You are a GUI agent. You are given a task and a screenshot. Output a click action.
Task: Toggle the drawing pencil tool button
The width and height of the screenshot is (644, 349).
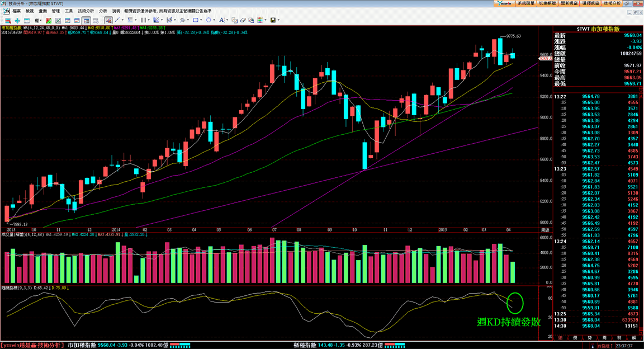(x=108, y=20)
